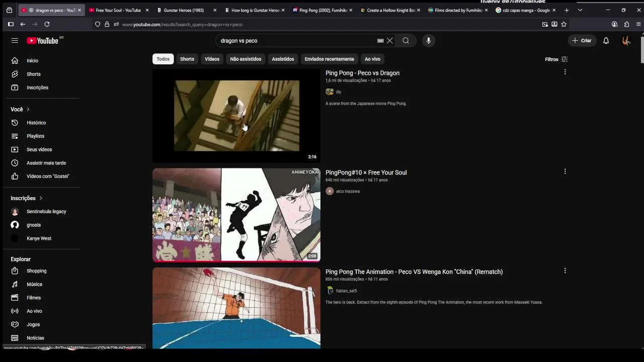The width and height of the screenshot is (644, 362).
Task: Select the Assistidos filter chip
Action: click(283, 59)
